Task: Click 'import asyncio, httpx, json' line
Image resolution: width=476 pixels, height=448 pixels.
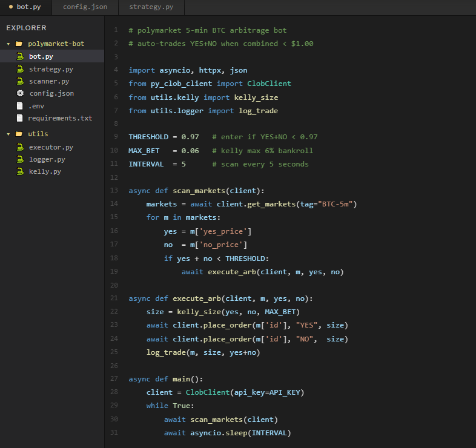Action: pyautogui.click(x=188, y=70)
